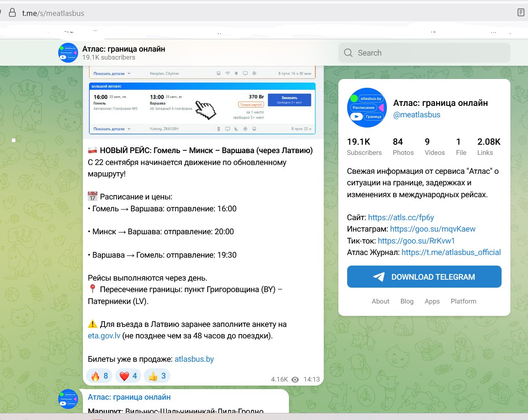Image resolution: width=528 pixels, height=420 pixels.
Task: Open TikTok link goo.su/RrKvw1
Action: [x=416, y=241]
